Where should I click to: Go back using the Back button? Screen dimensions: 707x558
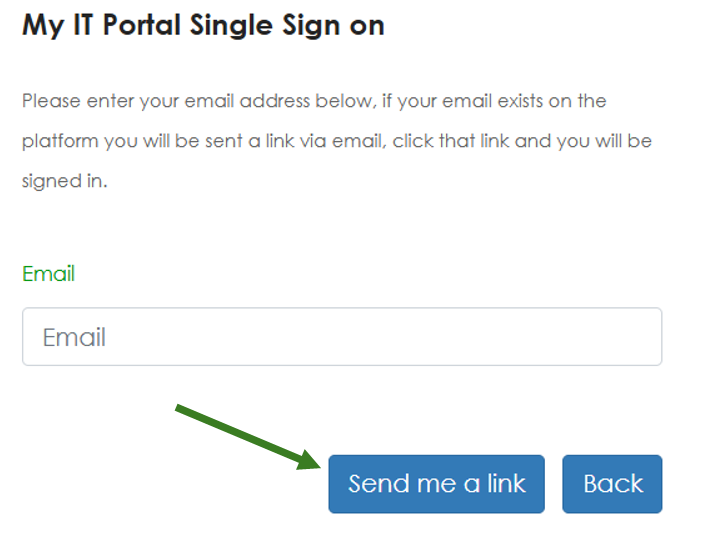point(612,484)
